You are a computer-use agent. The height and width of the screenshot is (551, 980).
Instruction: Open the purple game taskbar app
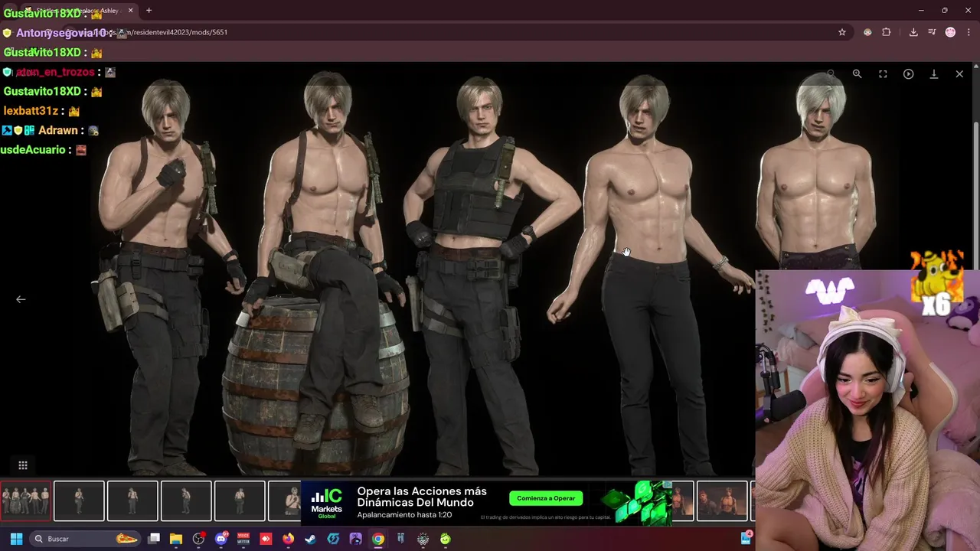[355, 539]
